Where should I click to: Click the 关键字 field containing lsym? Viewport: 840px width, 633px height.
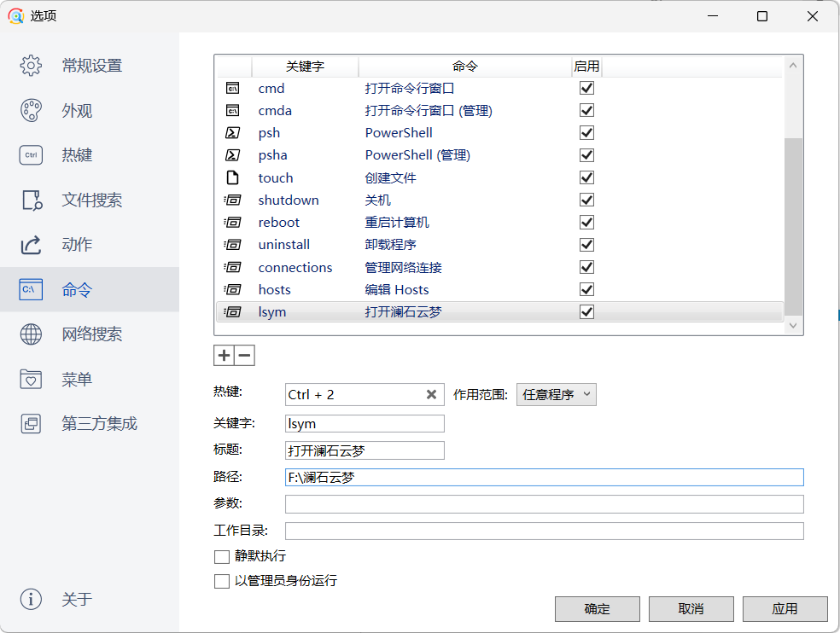pyautogui.click(x=365, y=424)
